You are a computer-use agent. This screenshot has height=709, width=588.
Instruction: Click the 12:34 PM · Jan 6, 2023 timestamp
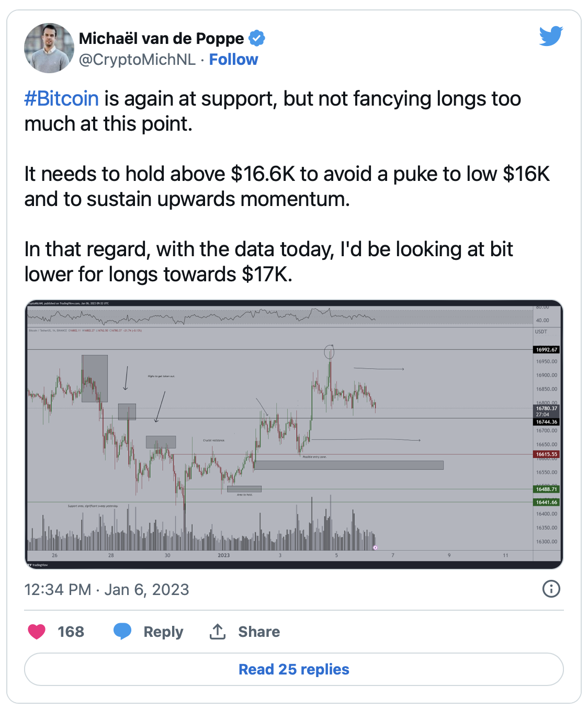point(107,590)
